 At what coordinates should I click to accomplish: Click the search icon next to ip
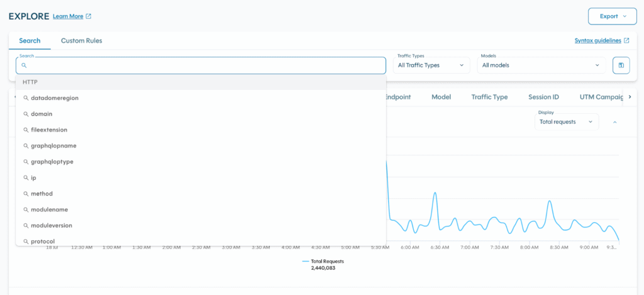[x=25, y=178]
